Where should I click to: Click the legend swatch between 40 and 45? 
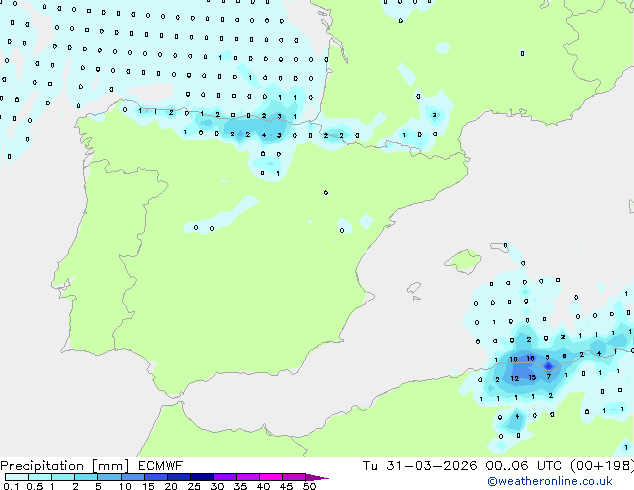click(x=271, y=477)
